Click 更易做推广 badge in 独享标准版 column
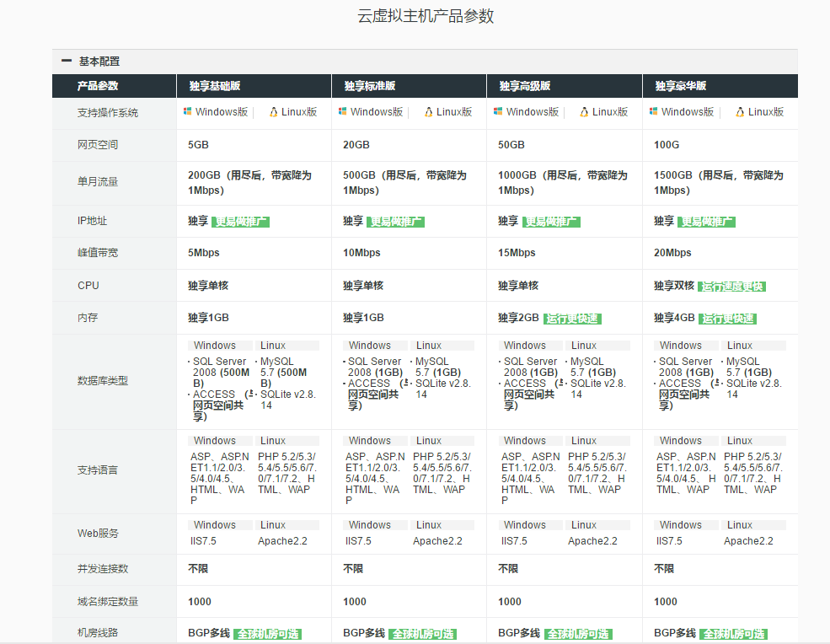 (x=395, y=222)
